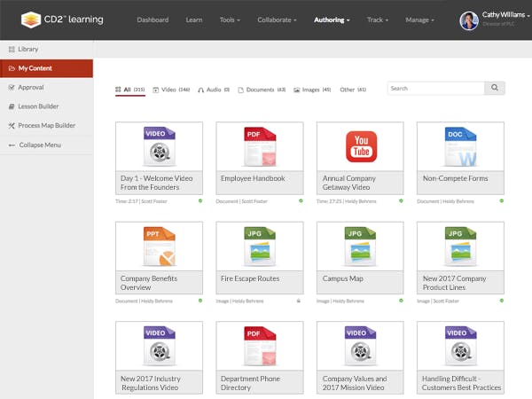The width and height of the screenshot is (532, 399).
Task: Open the Fire Escape Routes JPG icon
Action: pos(260,246)
